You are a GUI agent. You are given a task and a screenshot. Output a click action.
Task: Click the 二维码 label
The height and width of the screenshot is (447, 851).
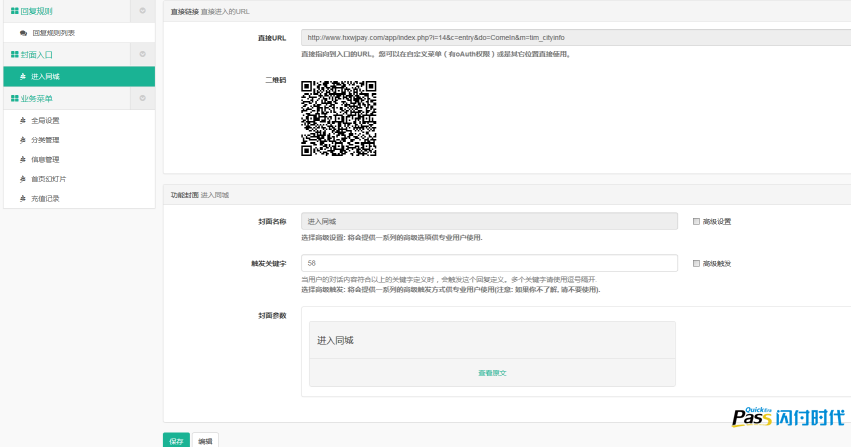pos(276,80)
